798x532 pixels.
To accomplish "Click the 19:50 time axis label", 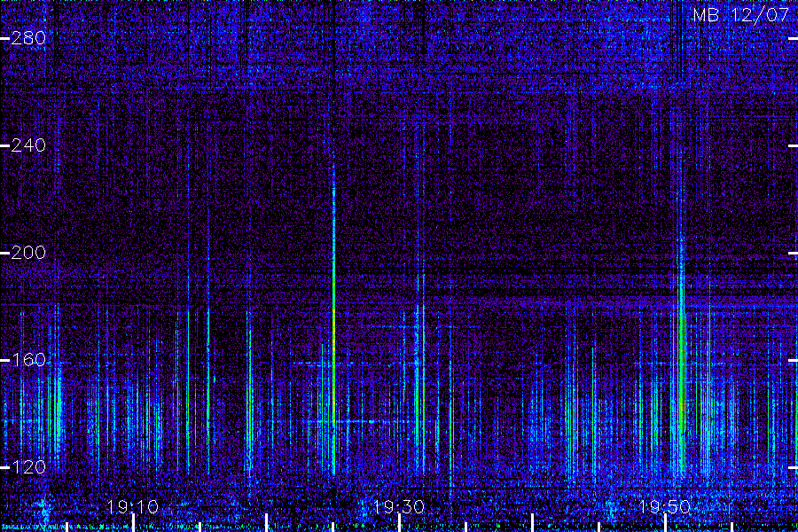I will pyautogui.click(x=665, y=507).
